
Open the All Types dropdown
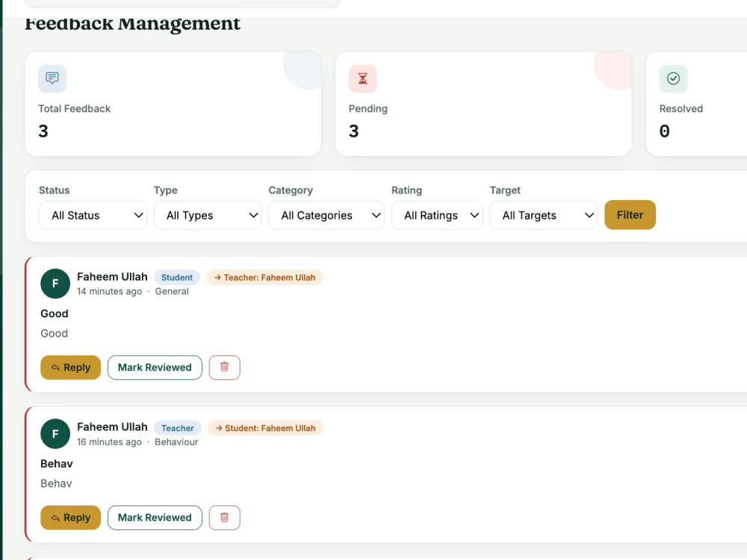(x=208, y=215)
